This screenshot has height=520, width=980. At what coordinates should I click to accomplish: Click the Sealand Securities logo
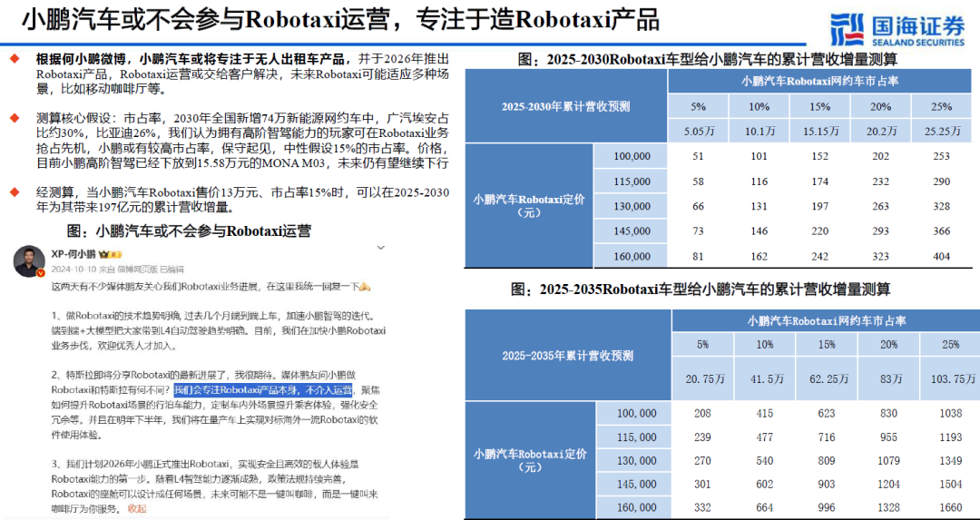pyautogui.click(x=897, y=30)
